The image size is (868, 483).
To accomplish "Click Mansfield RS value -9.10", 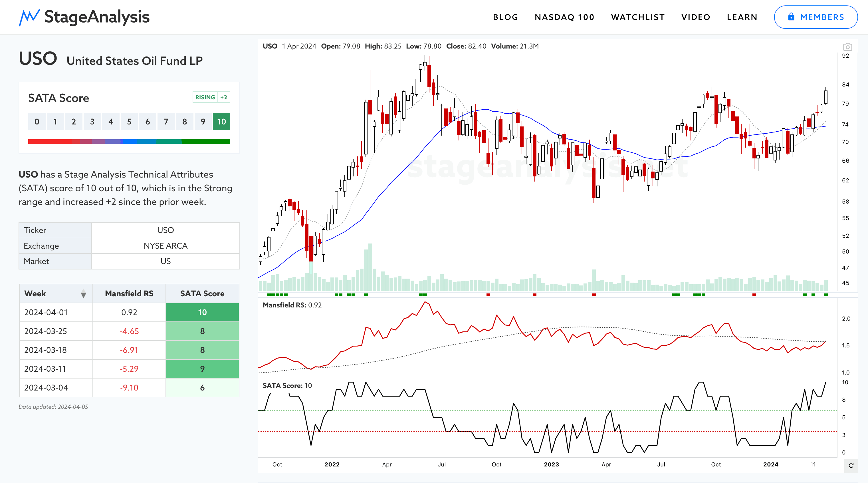I will click(x=129, y=388).
